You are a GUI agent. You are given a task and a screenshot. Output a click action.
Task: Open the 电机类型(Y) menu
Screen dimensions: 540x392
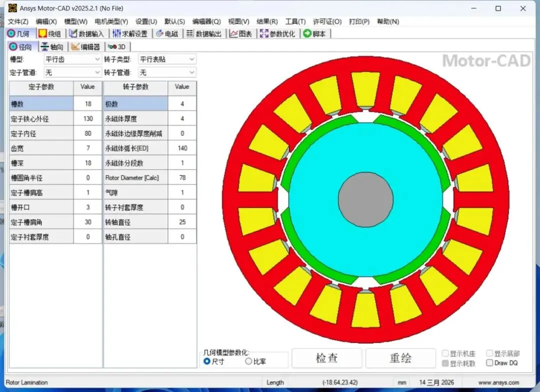point(111,21)
